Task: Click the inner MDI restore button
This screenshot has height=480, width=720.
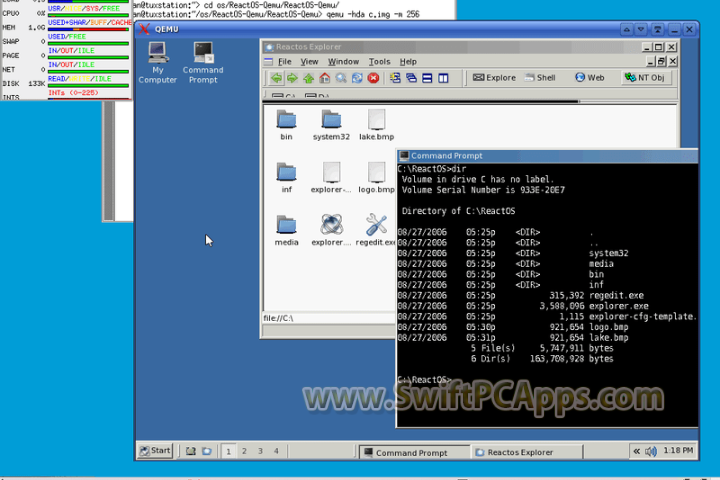Action: [x=661, y=61]
